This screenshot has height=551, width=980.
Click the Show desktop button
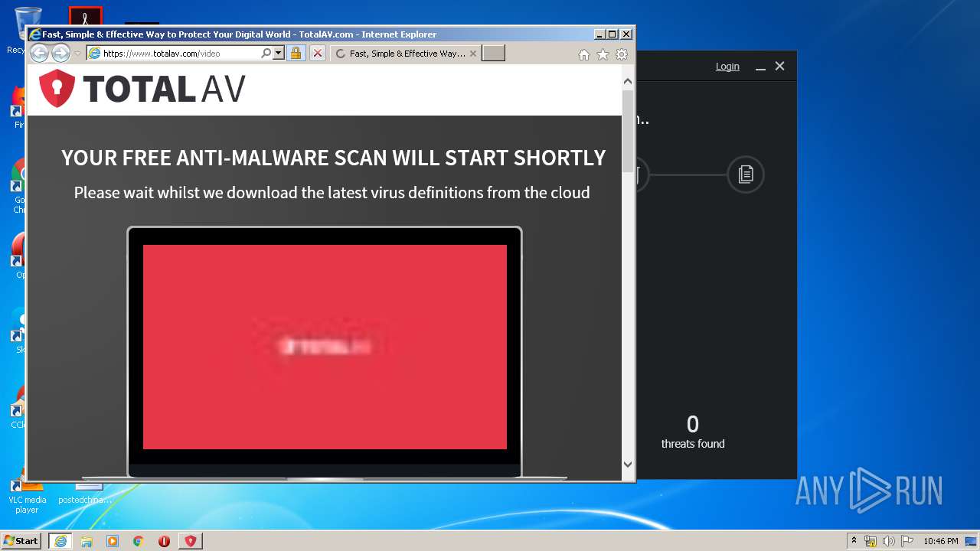coord(972,541)
